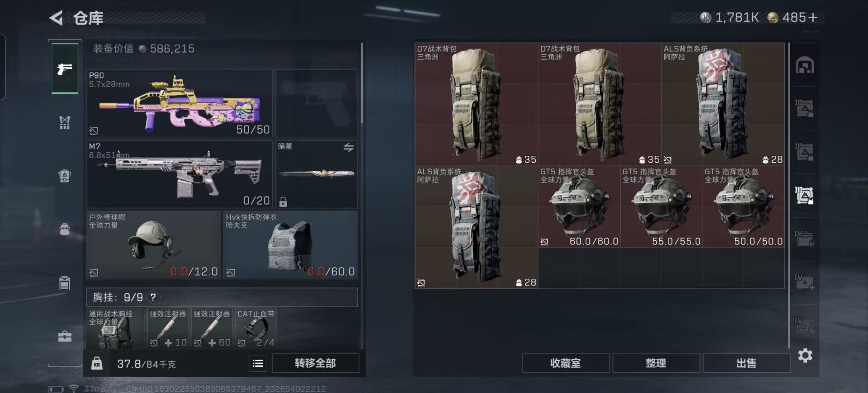This screenshot has width=868, height=393.
Task: Toggle the lock on 暗星 knife slot
Action: pyautogui.click(x=283, y=201)
